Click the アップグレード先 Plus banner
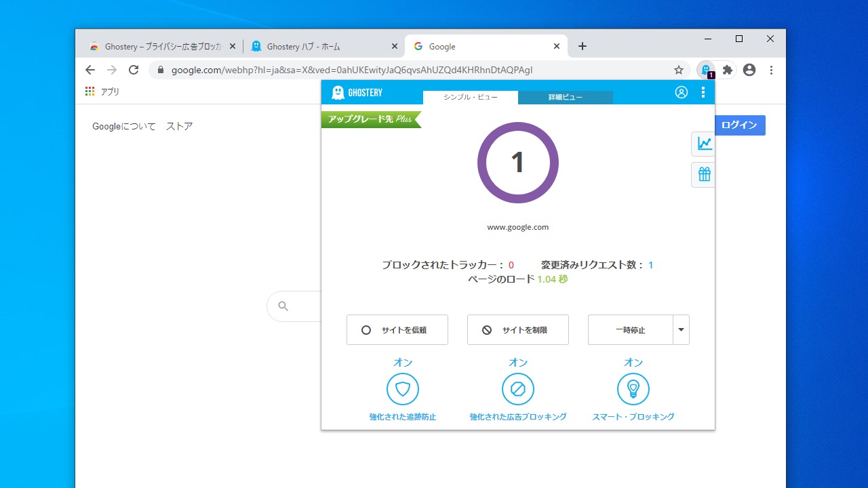The width and height of the screenshot is (868, 488). coord(371,119)
